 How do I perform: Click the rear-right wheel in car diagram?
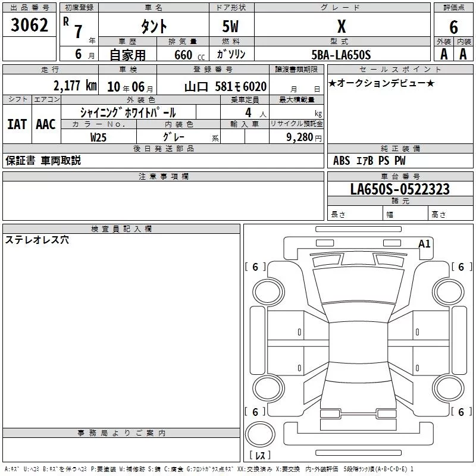click(448, 387)
